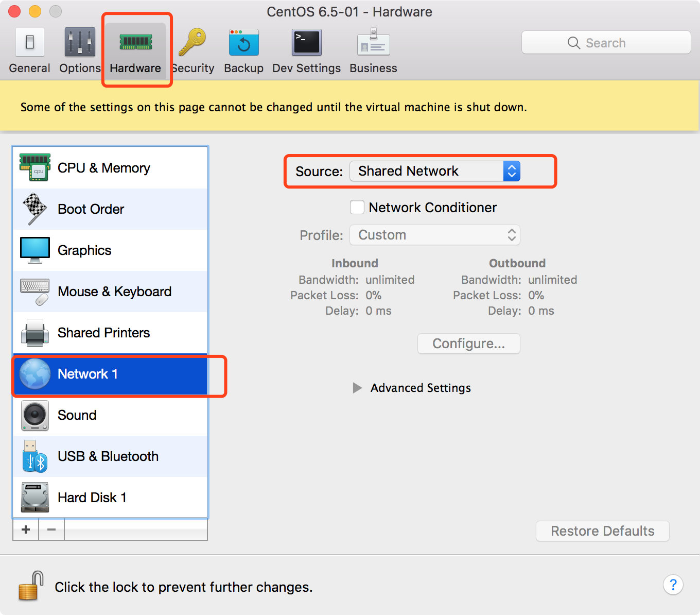Click the Shared Printers printer icon

(35, 333)
